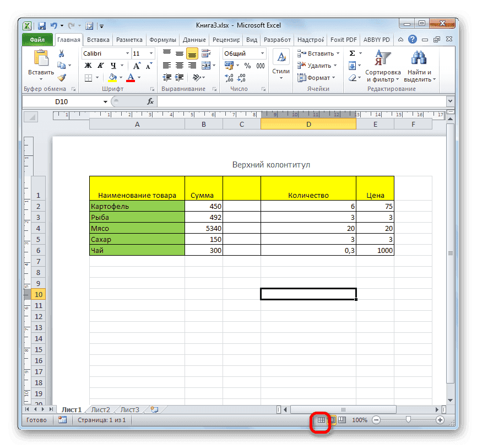
Task: Expand the font size dropdown
Action: point(150,53)
